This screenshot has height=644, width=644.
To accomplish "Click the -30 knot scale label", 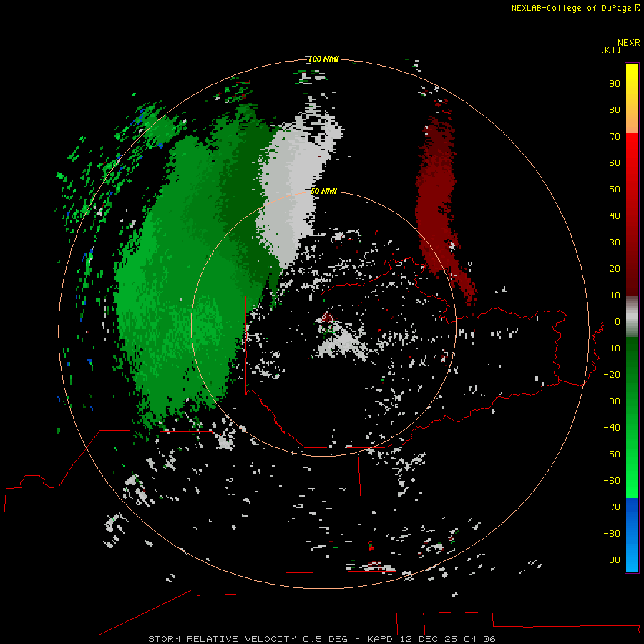I will [612, 401].
